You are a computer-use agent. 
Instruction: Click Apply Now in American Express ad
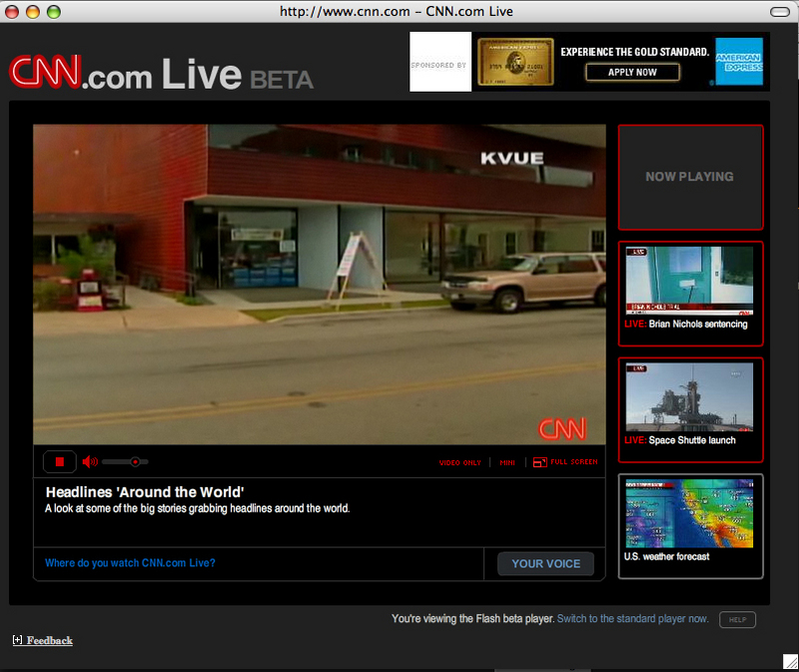(x=632, y=72)
